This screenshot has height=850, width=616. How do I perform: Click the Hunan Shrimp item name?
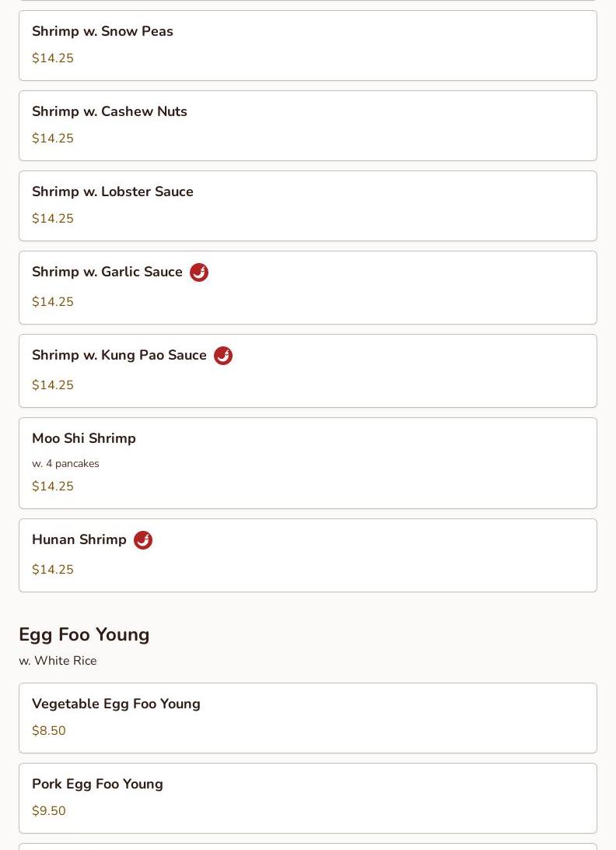tap(79, 539)
